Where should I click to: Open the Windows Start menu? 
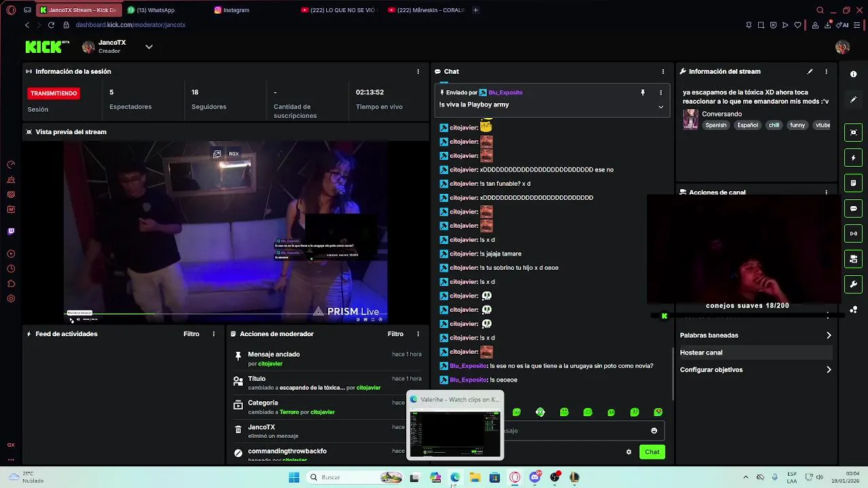pos(294,477)
